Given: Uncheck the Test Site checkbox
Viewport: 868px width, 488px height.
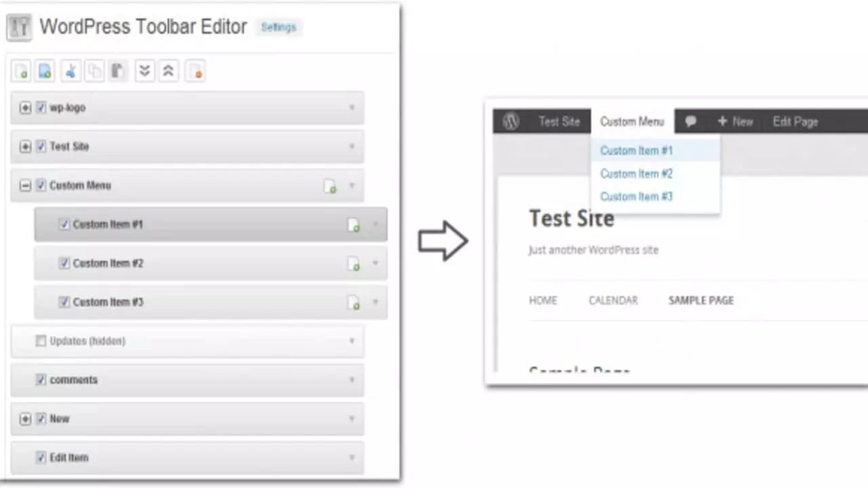Looking at the screenshot, I should pyautogui.click(x=41, y=146).
